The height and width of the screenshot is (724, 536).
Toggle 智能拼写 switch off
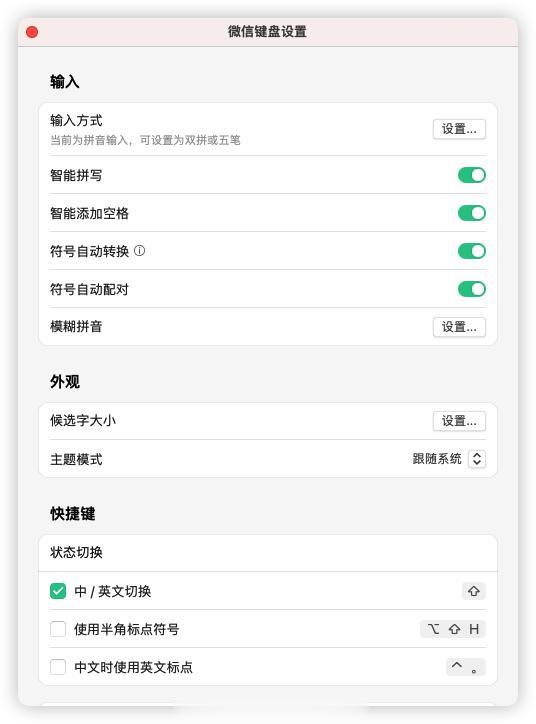(471, 175)
